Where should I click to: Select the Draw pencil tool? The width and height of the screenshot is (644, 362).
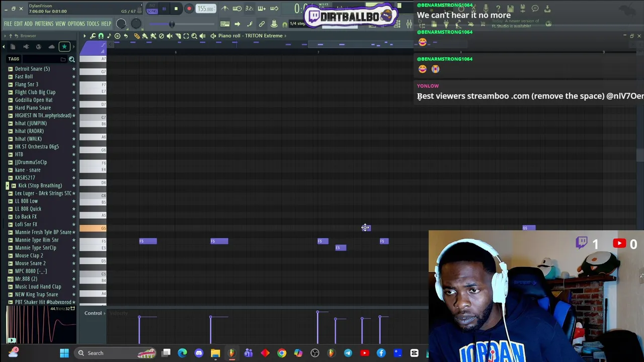pyautogui.click(x=137, y=36)
